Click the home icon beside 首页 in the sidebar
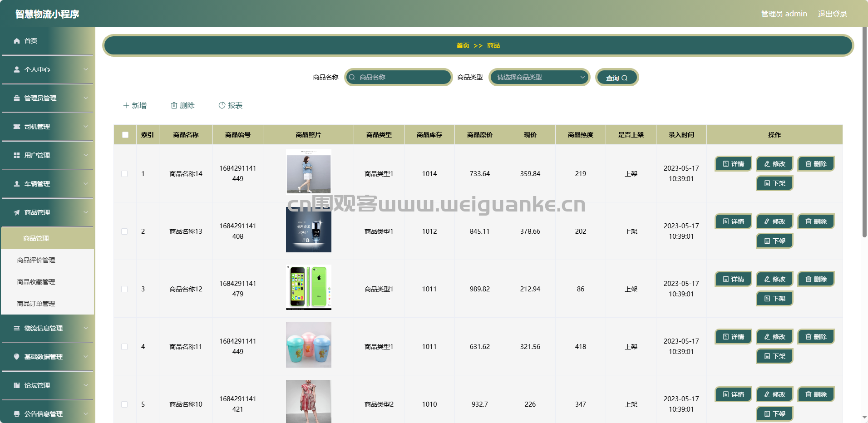The height and width of the screenshot is (423, 868). coord(17,41)
